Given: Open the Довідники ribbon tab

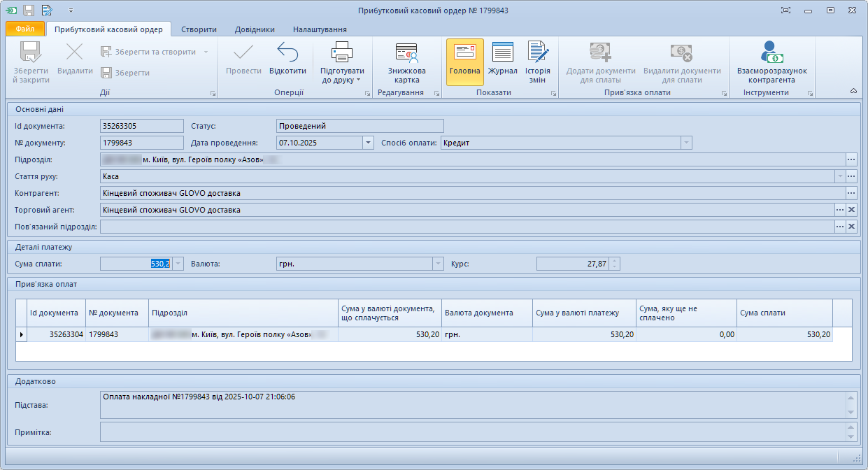Looking at the screenshot, I should [x=255, y=29].
